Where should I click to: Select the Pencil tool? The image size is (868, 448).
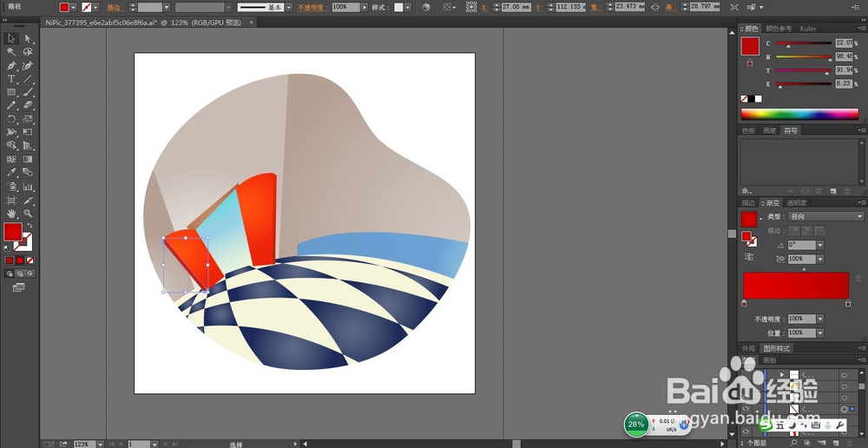pyautogui.click(x=11, y=105)
